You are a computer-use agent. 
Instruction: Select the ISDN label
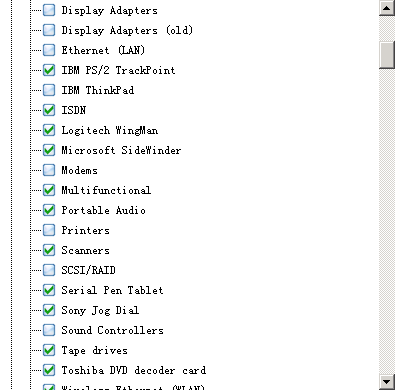pos(74,110)
